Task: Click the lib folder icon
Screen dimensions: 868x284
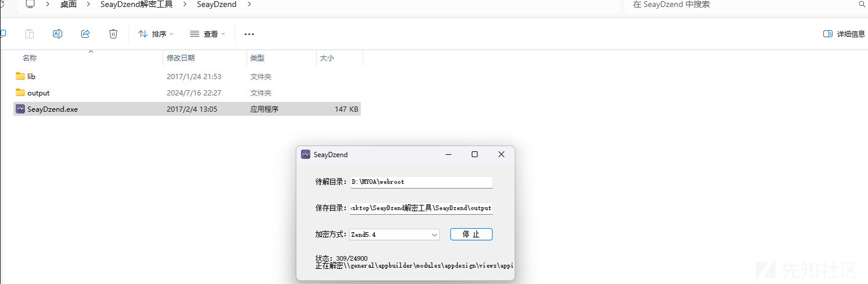Action: 20,76
